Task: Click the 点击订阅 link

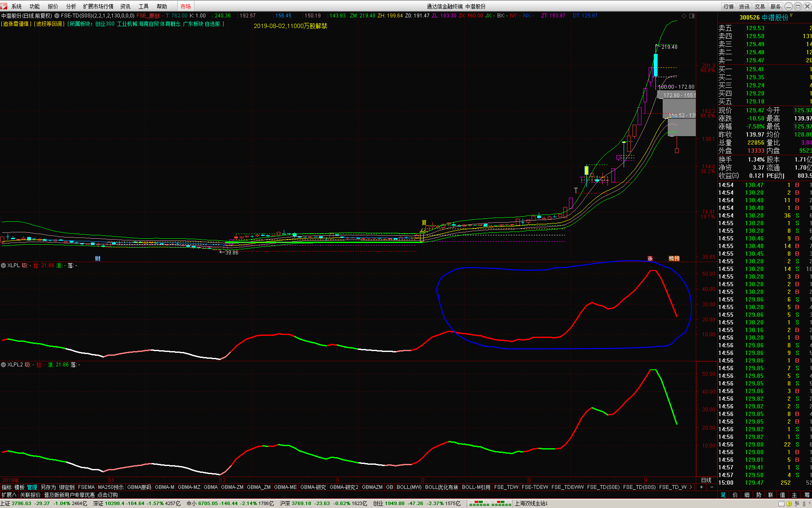Action: click(x=107, y=495)
